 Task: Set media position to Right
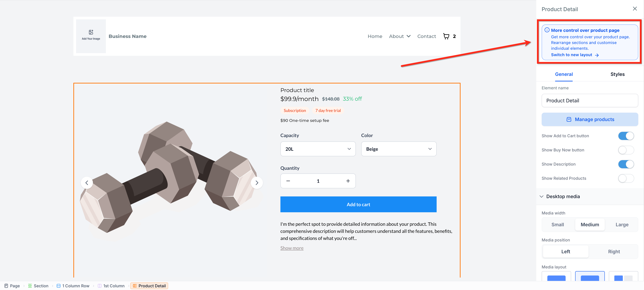(614, 251)
